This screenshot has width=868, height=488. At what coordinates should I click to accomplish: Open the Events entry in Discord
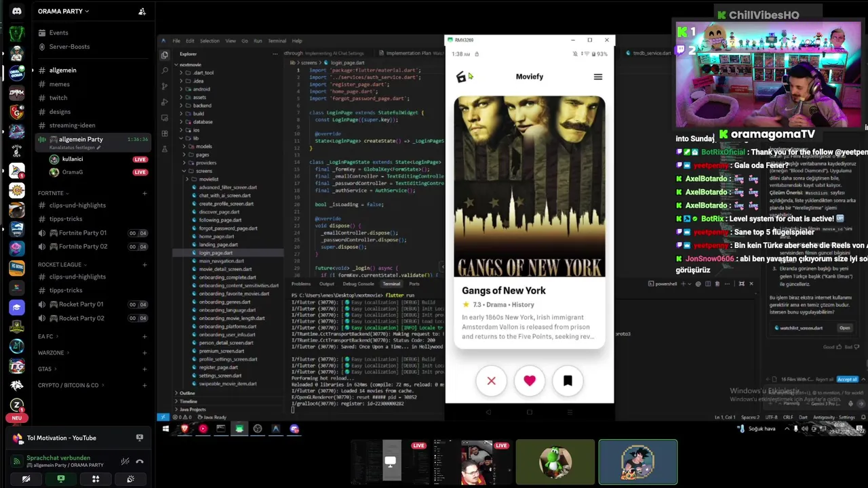click(x=58, y=33)
